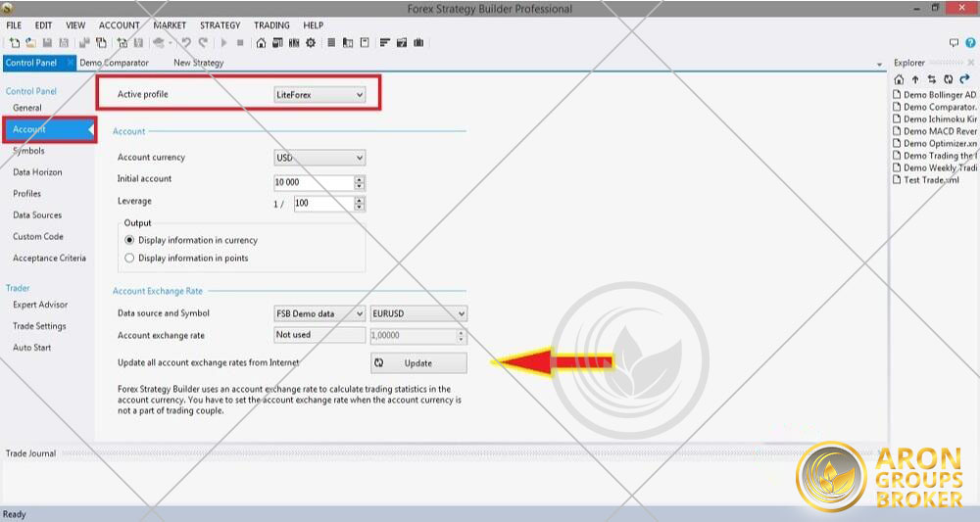Open the Symbols section in sidebar
This screenshot has height=522, width=980.
coord(28,151)
